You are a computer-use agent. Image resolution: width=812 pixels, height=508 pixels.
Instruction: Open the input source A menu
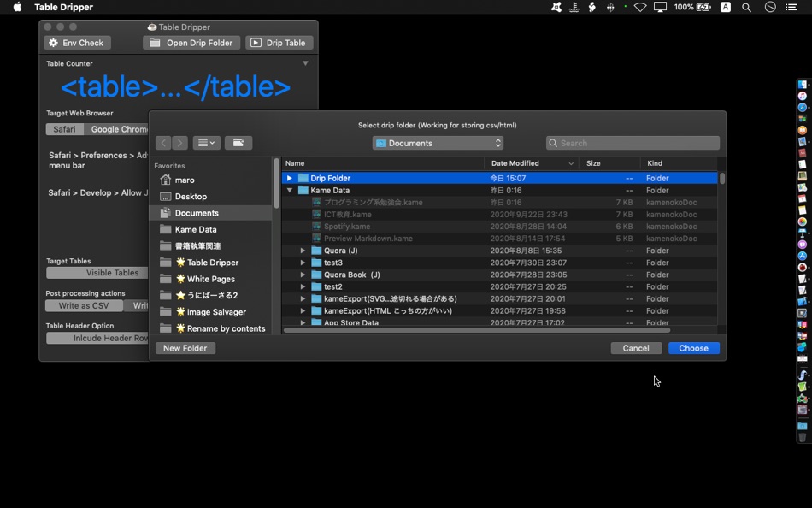point(726,7)
